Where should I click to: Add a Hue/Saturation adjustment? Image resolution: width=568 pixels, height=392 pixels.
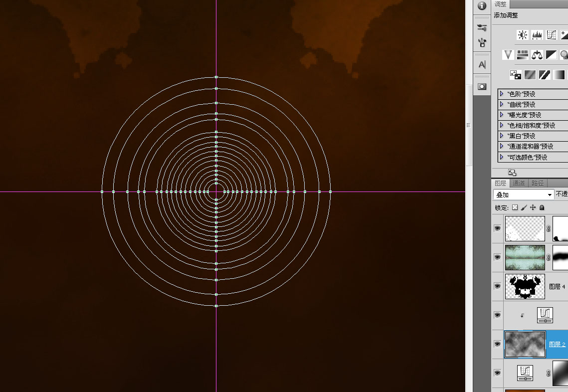tap(522, 55)
